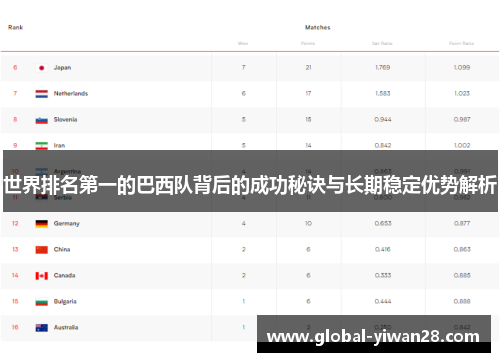
Task: Click the China flag icon
Action: click(x=42, y=250)
